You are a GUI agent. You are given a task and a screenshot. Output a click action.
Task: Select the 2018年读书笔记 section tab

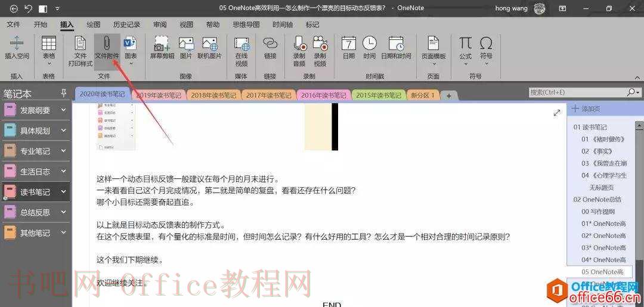tap(214, 95)
